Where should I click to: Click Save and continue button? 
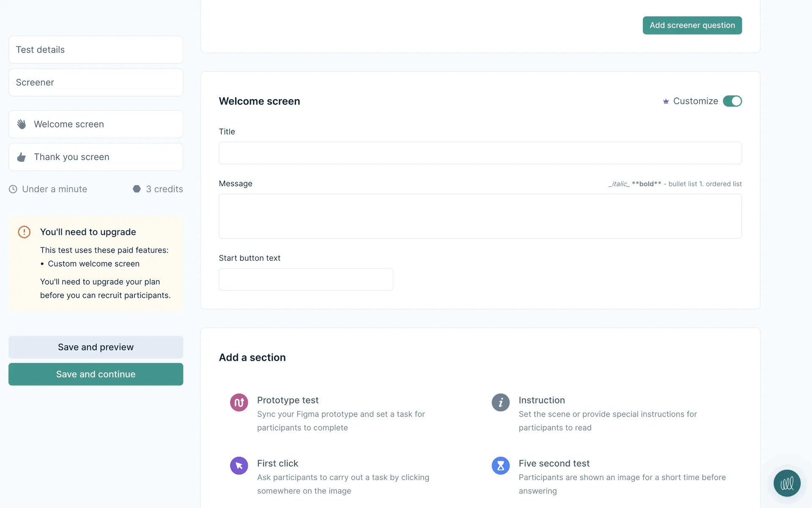[96, 374]
